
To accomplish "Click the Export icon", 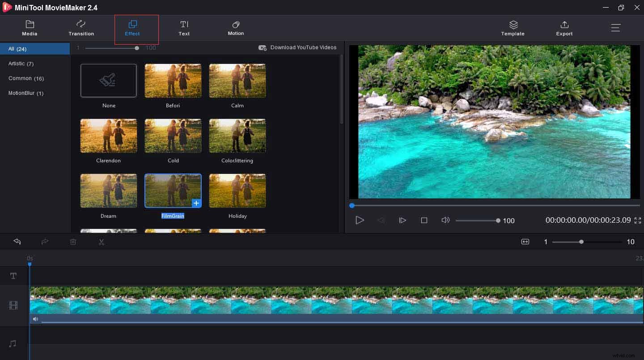I will [564, 28].
